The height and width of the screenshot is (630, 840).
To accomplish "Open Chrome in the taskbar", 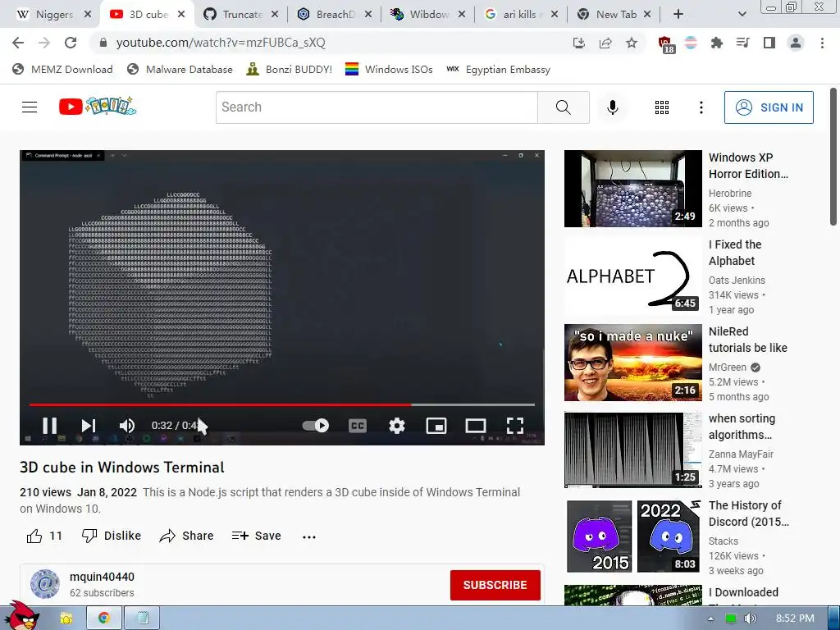I will [x=104, y=619].
